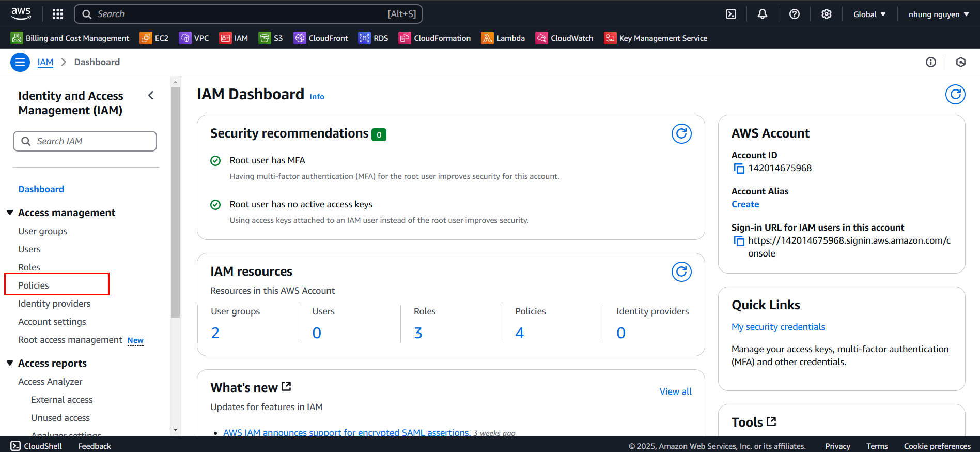
Task: Click Feedback in the footer
Action: (95, 446)
